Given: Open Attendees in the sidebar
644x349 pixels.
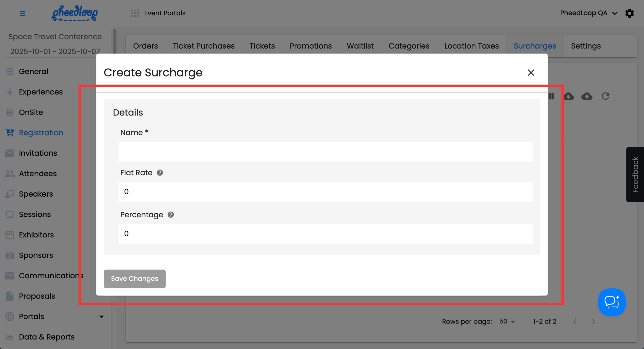Looking at the screenshot, I should click(x=38, y=174).
